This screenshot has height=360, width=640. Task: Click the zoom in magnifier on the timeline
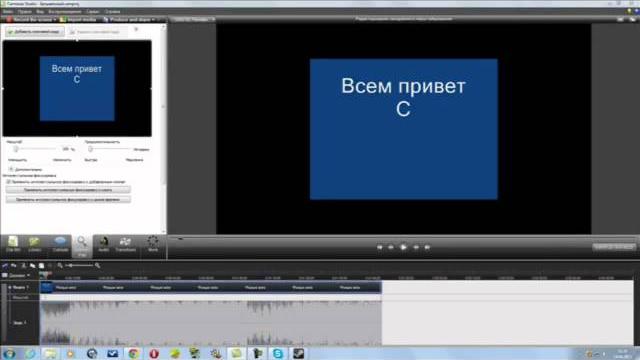point(98,266)
